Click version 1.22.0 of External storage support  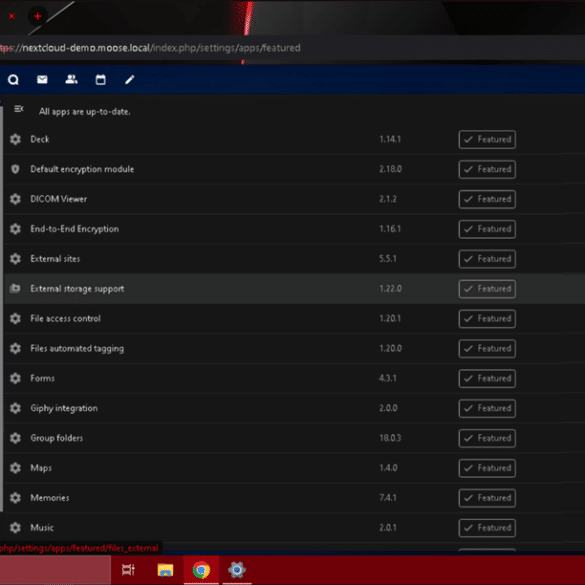coord(390,288)
